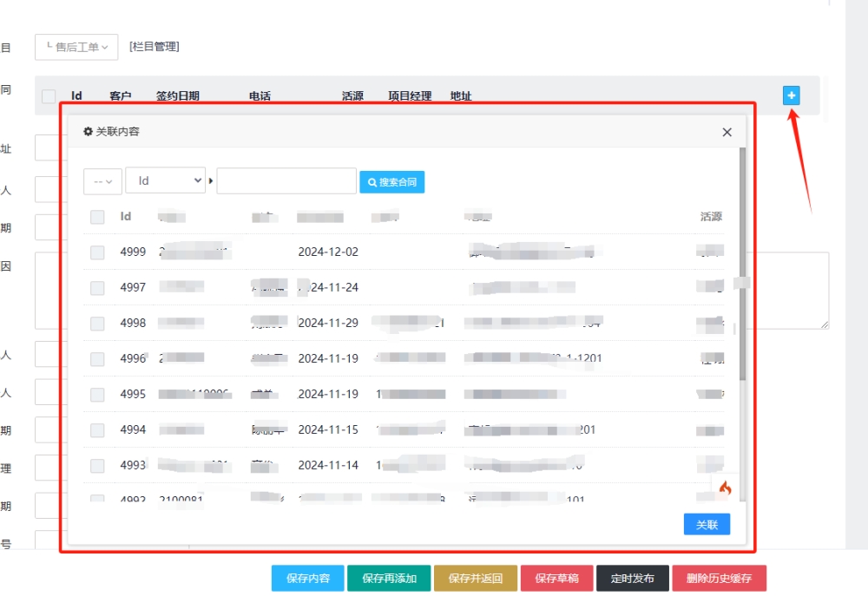This screenshot has height=596, width=868.
Task: Tick the checkbox for row 4999
Action: point(97,252)
